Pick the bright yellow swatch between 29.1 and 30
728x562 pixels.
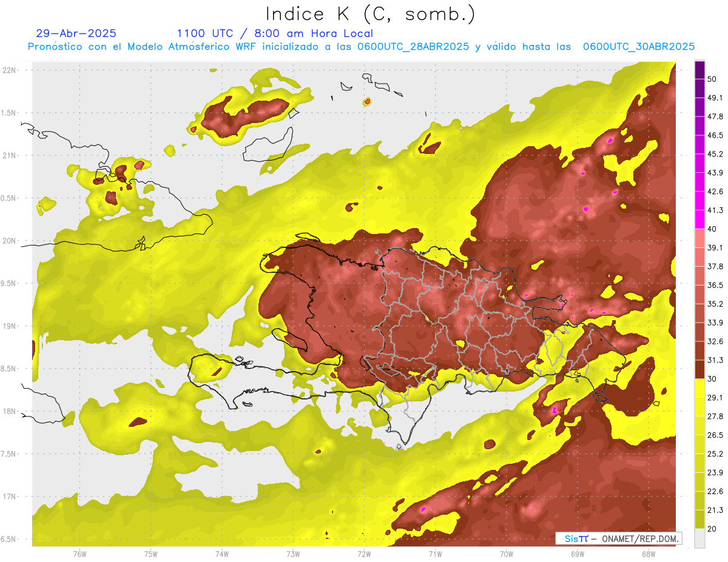699,389
